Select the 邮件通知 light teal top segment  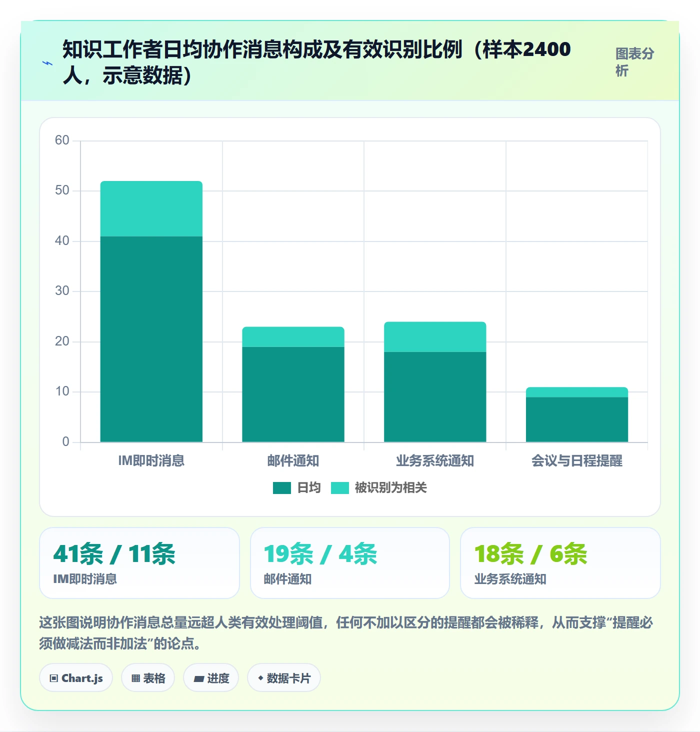(x=293, y=337)
